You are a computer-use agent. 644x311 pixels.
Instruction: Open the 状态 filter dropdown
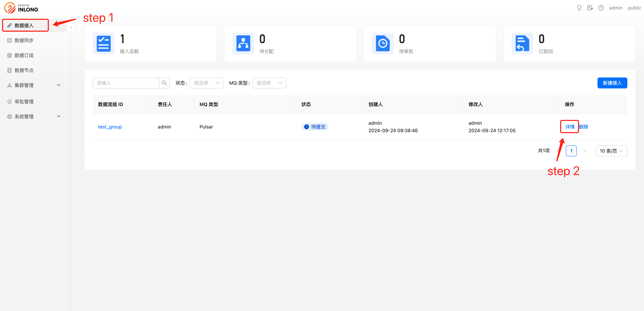(207, 83)
